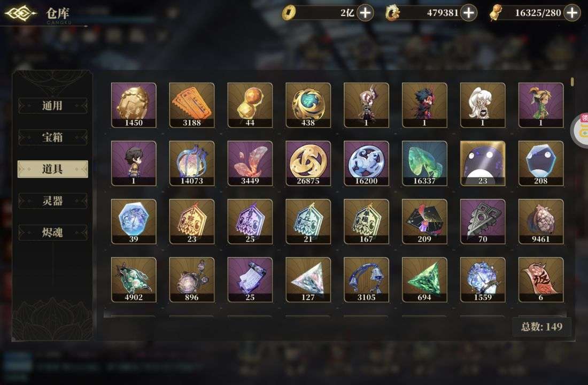
Task: Add more gold coins with plus button
Action: click(365, 13)
